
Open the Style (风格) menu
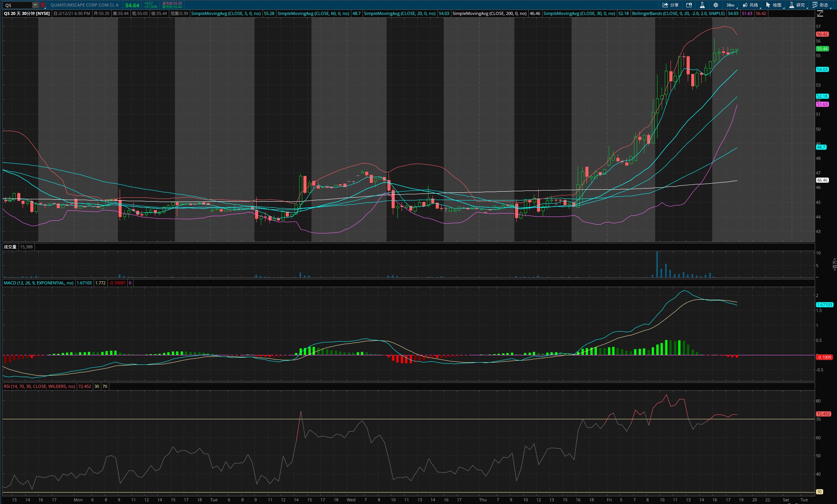point(750,5)
